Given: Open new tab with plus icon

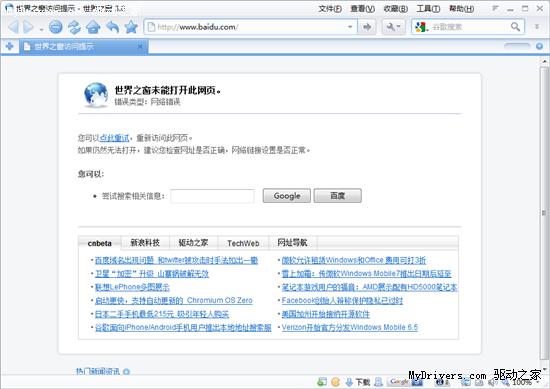Looking at the screenshot, I should [9, 46].
